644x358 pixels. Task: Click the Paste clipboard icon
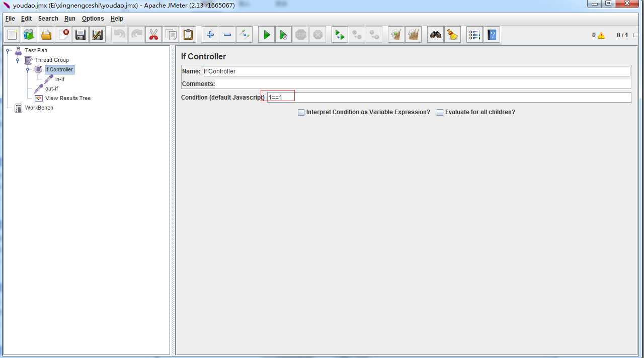pyautogui.click(x=188, y=35)
